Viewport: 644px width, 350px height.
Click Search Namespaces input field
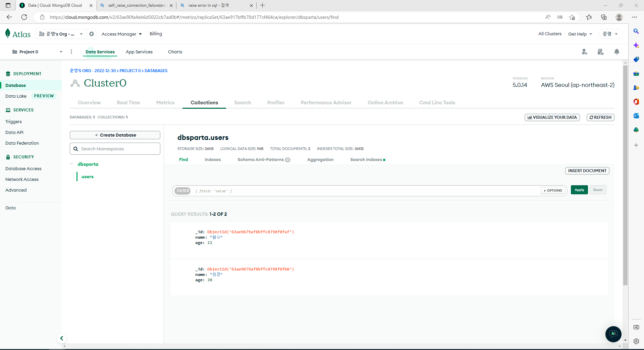pyautogui.click(x=115, y=149)
